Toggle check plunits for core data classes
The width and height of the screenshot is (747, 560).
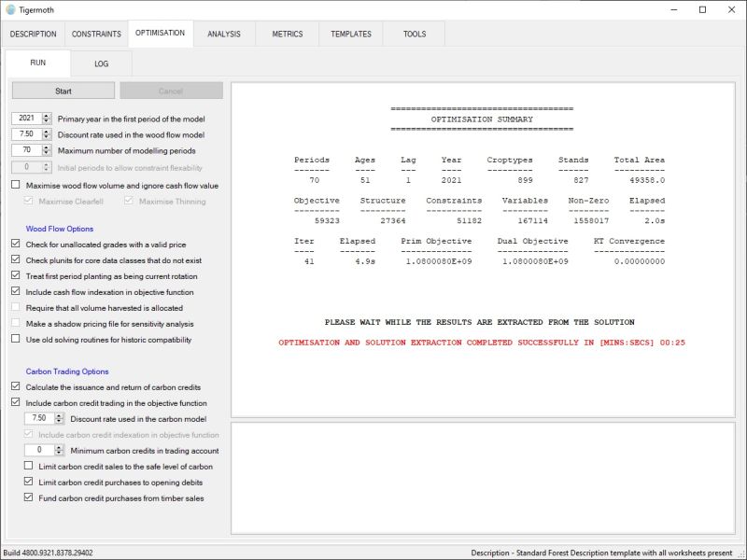[16, 259]
